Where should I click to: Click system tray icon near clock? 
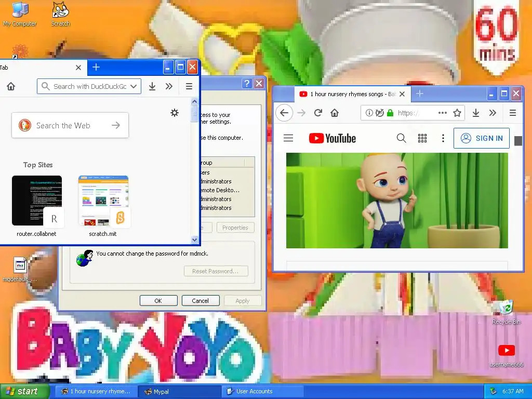(494, 391)
